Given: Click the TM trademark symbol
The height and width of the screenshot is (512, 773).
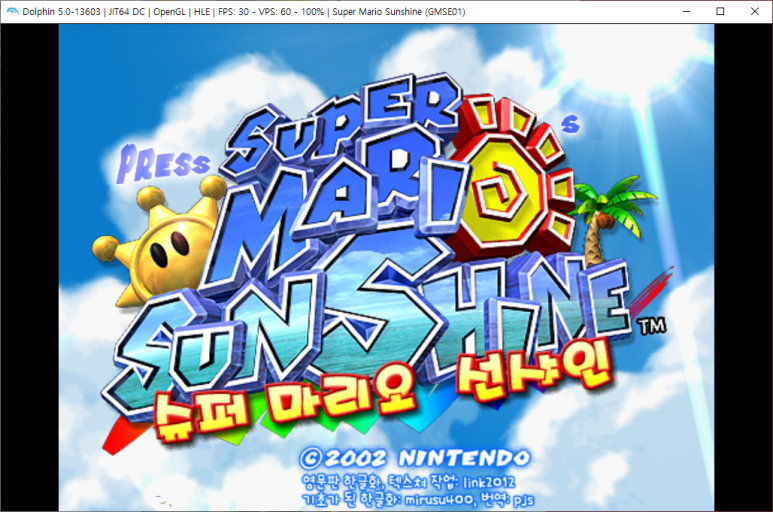Looking at the screenshot, I should (x=652, y=327).
